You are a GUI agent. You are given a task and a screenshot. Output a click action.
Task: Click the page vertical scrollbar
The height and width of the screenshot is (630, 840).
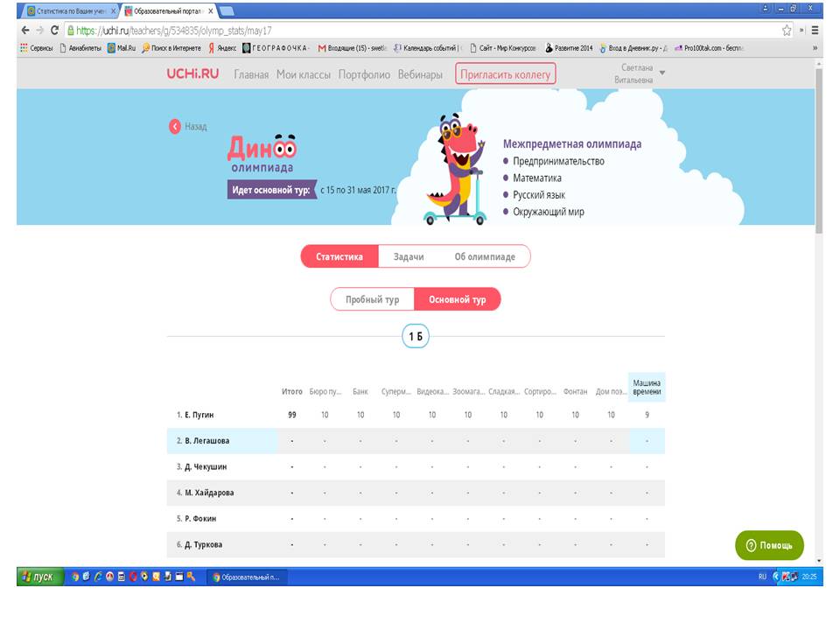pyautogui.click(x=818, y=150)
